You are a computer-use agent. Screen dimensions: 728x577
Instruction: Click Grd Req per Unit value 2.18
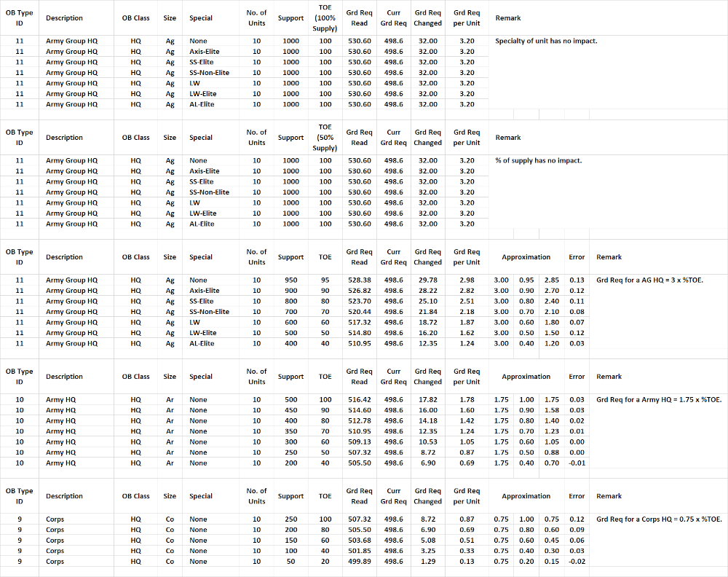tap(467, 312)
